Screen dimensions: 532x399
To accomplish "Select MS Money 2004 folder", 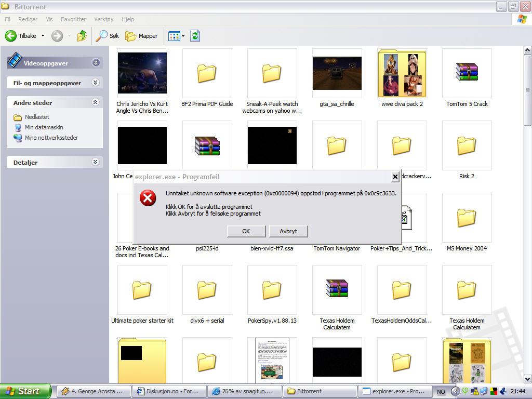I will click(x=467, y=218).
